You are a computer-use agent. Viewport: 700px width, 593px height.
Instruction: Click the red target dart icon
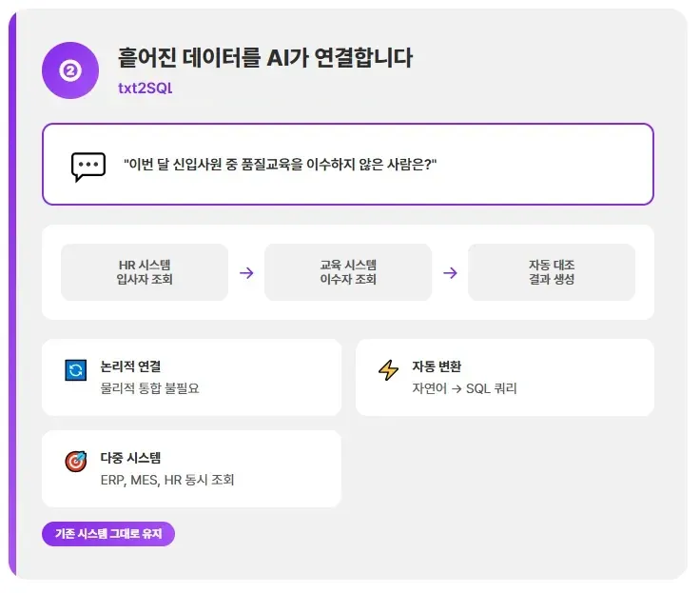pyautogui.click(x=76, y=462)
